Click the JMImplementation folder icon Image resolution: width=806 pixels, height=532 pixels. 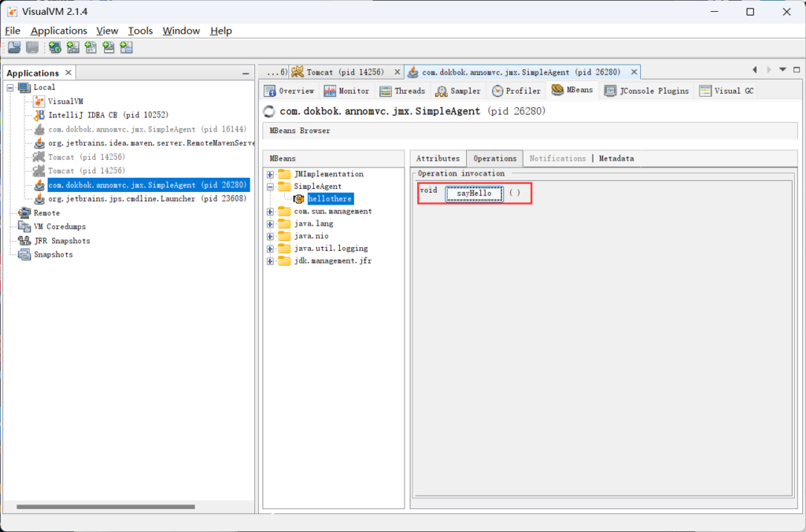click(284, 174)
